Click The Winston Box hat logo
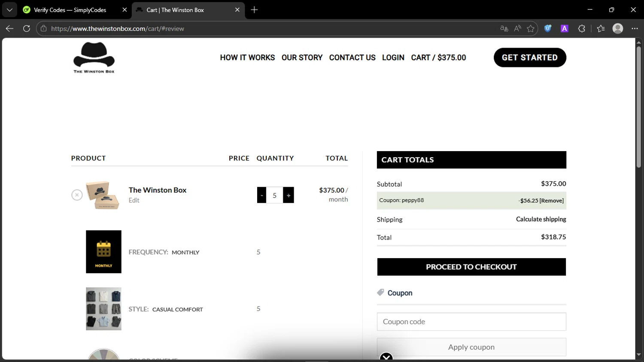644x362 pixels. pyautogui.click(x=94, y=58)
